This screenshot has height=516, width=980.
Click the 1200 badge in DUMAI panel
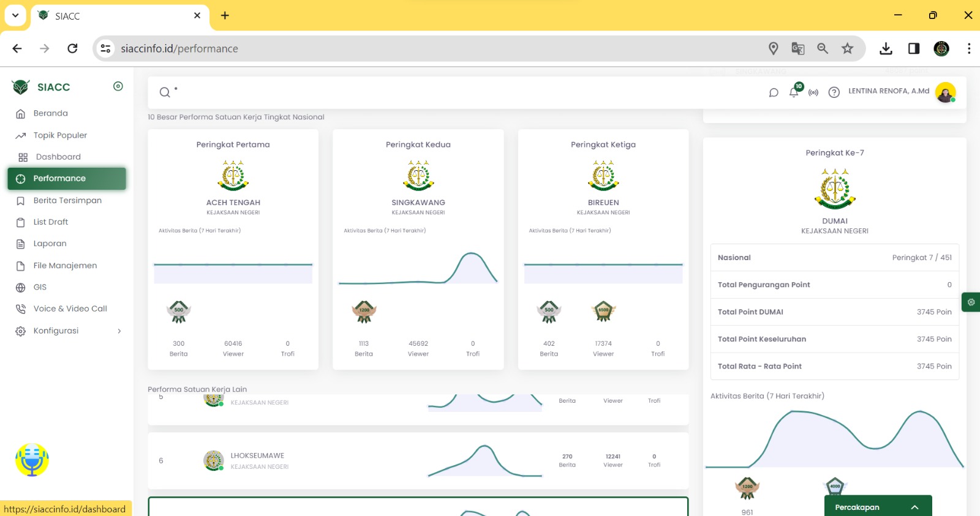(747, 488)
